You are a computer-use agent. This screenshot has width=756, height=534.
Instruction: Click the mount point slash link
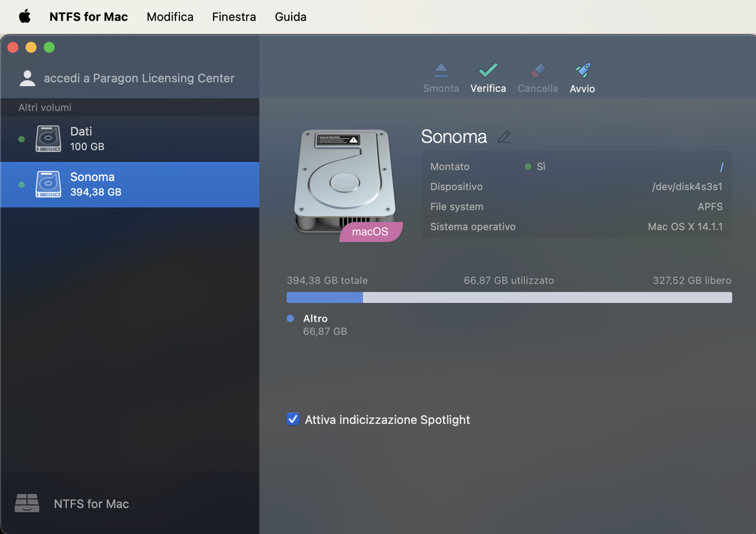point(721,167)
